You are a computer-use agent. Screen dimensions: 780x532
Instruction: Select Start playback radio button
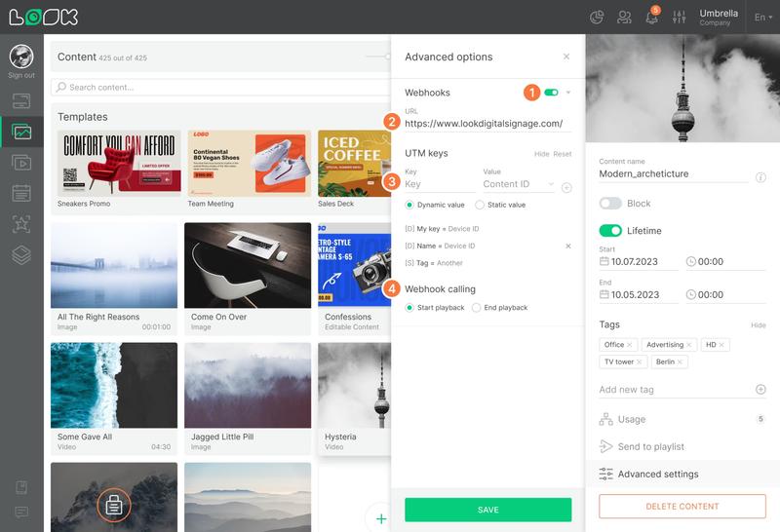[409, 308]
